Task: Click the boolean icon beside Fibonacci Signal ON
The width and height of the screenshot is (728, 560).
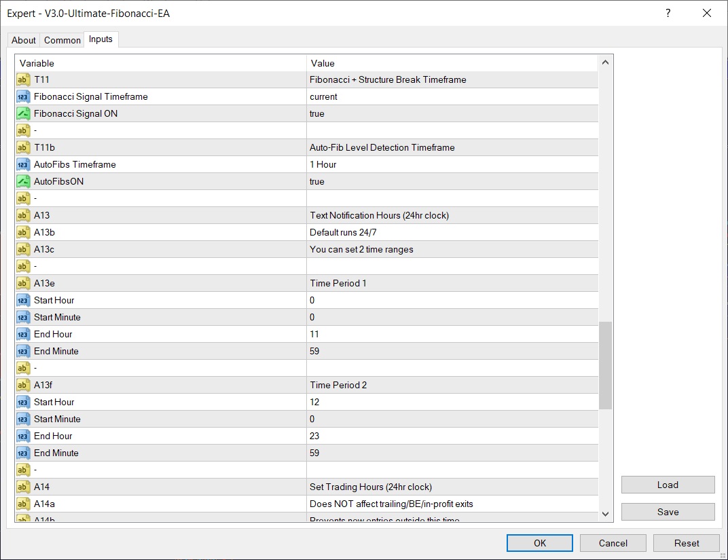Action: coord(23,113)
